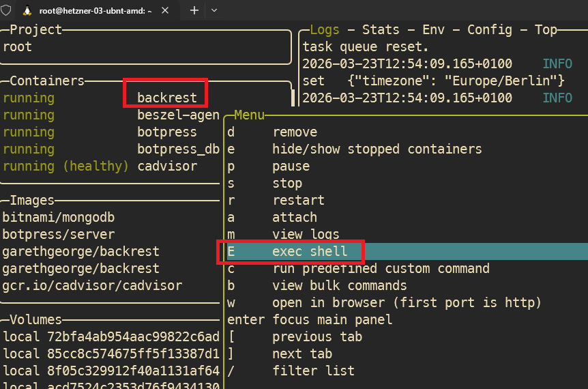Open the Top tab

click(545, 29)
